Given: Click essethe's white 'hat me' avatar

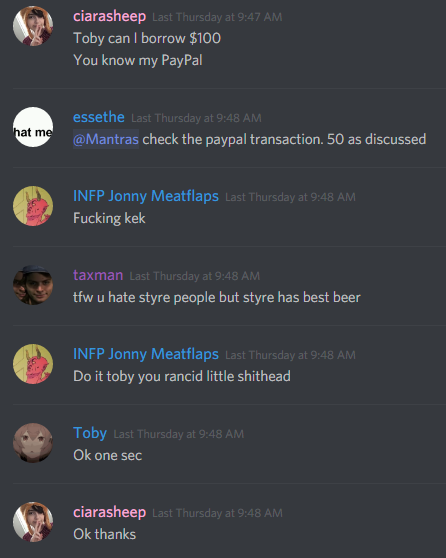Looking at the screenshot, I should pyautogui.click(x=33, y=127).
